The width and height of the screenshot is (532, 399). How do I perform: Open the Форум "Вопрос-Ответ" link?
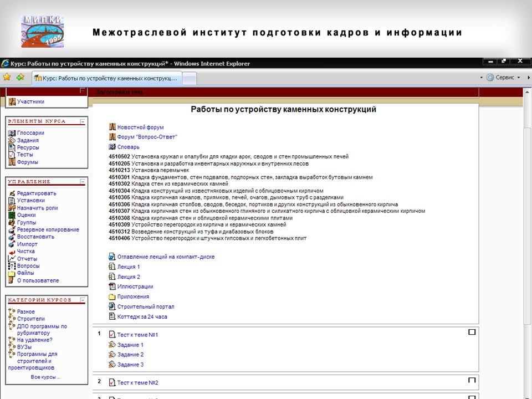click(x=147, y=137)
